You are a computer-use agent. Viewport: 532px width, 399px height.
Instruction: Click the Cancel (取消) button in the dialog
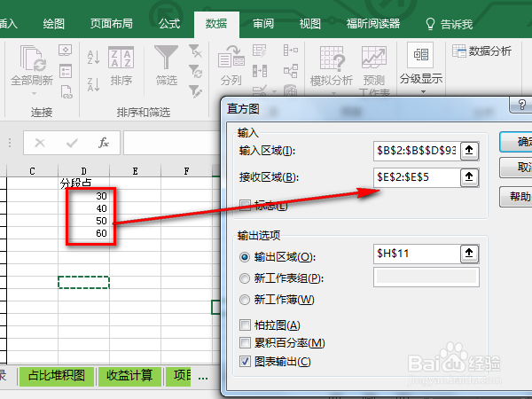pos(516,168)
